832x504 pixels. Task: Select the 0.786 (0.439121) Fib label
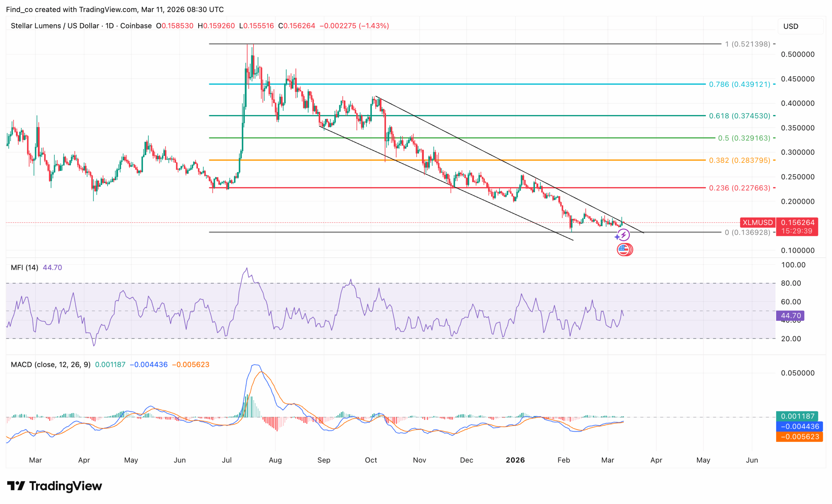739,84
